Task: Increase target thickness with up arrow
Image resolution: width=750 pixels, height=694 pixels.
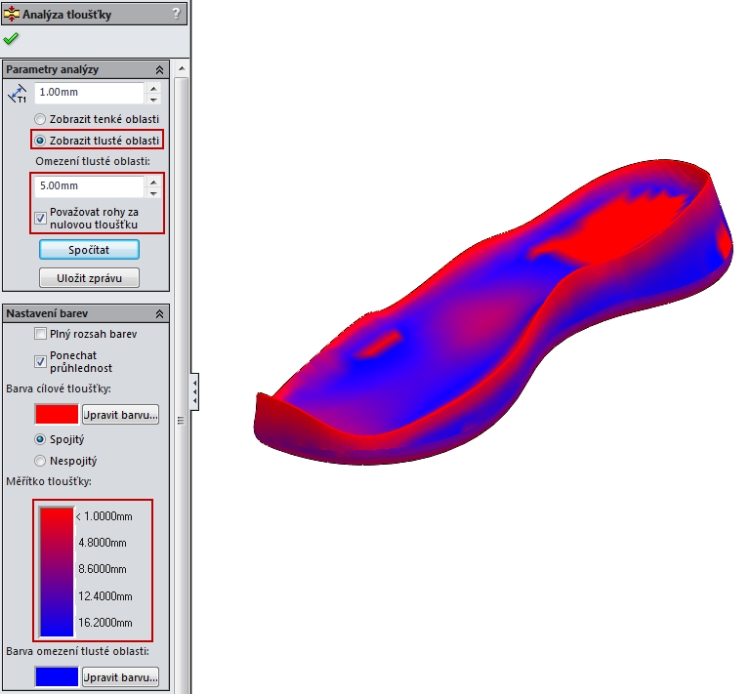Action: [x=154, y=88]
